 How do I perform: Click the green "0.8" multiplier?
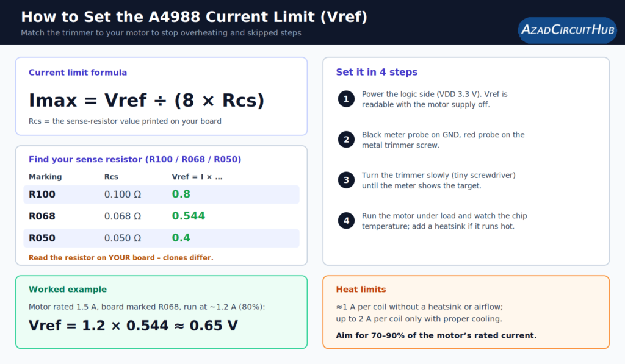[181, 194]
